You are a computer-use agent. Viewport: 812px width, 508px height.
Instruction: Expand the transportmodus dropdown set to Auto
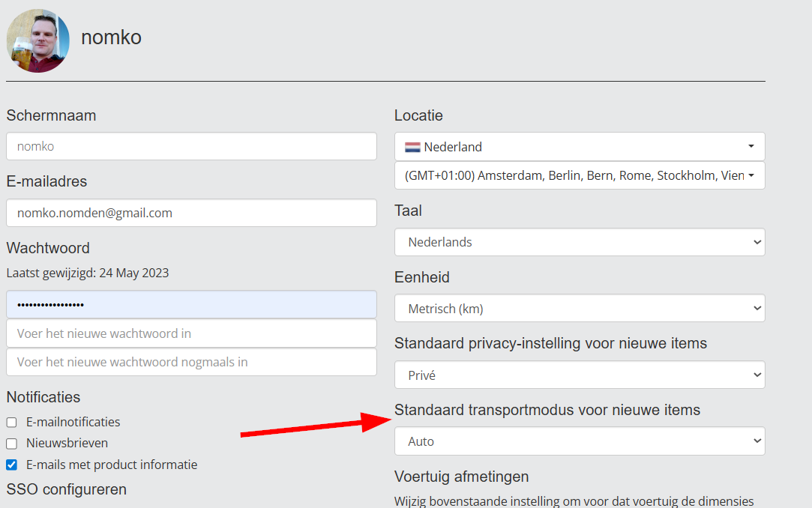pos(579,441)
